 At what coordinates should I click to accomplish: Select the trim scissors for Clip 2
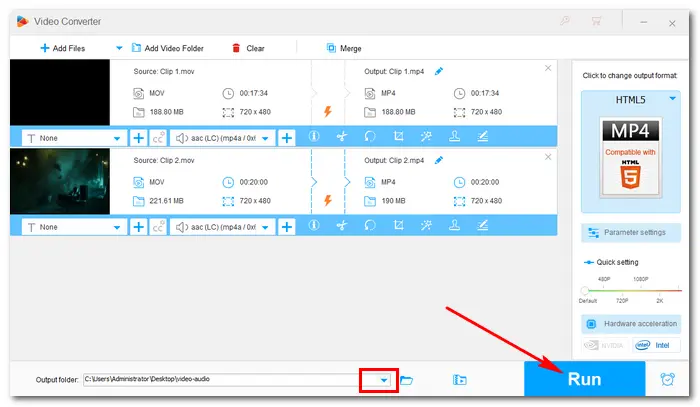click(x=342, y=225)
